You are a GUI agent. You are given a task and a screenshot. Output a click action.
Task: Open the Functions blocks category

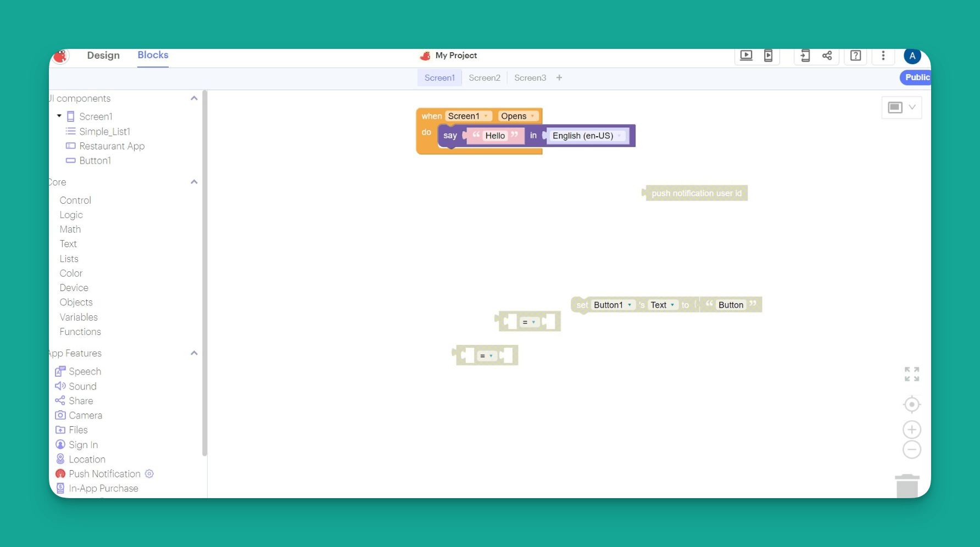pos(80,332)
